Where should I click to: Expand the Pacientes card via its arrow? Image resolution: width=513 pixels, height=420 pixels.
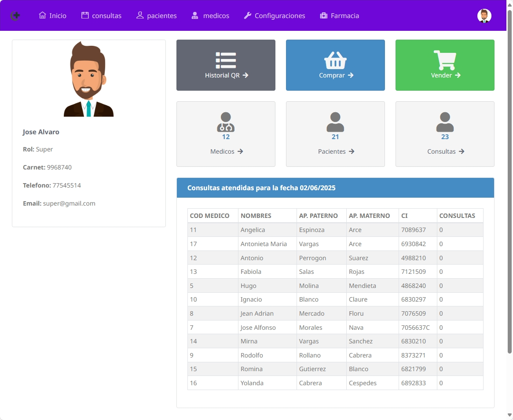tap(352, 151)
